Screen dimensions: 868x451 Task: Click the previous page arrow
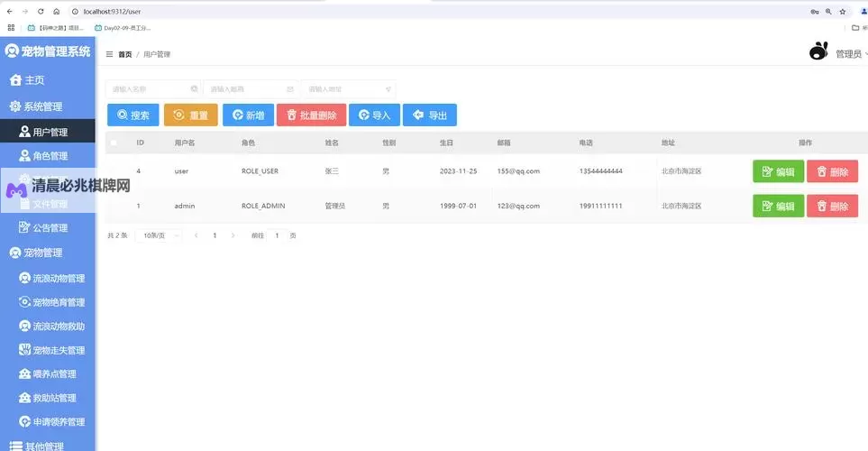[x=196, y=235]
